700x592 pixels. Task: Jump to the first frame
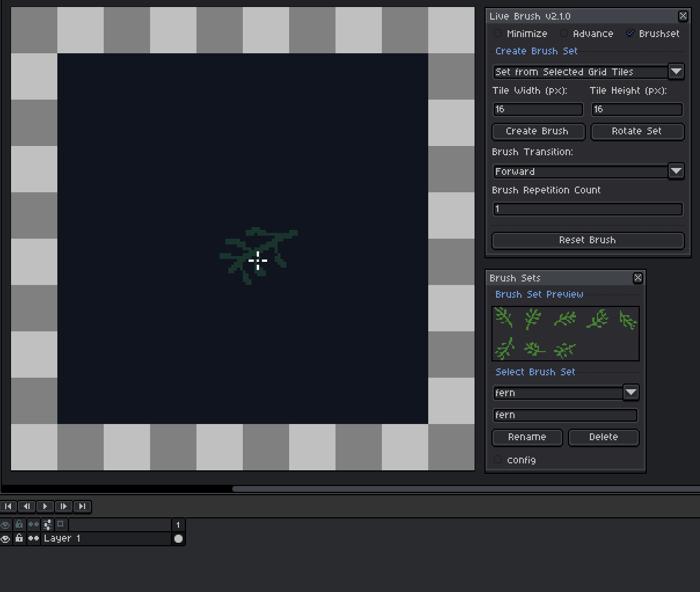tap(8, 506)
